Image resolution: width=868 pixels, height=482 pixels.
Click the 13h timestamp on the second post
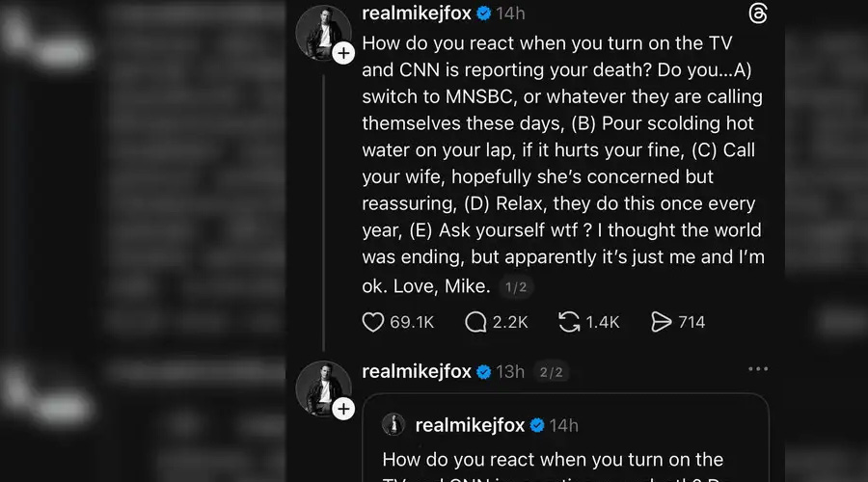pyautogui.click(x=509, y=371)
